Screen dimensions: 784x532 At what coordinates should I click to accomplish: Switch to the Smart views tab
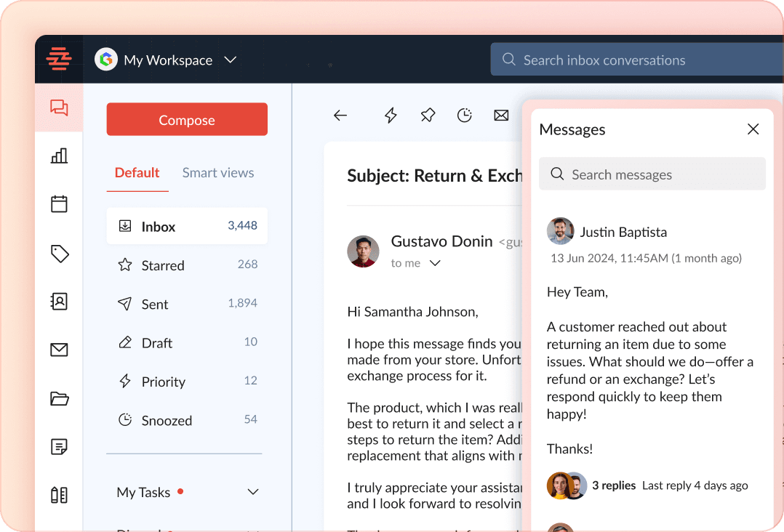[x=218, y=173]
